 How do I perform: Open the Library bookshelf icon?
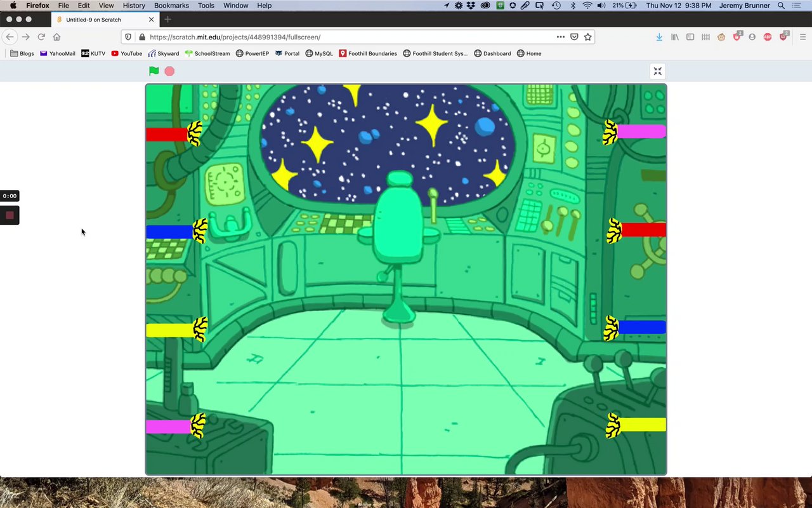[675, 37]
